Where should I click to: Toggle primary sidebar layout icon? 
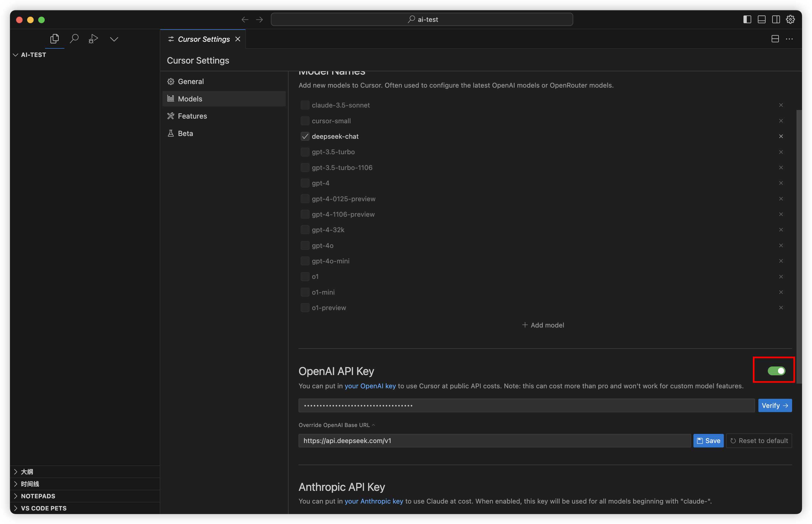(747, 20)
